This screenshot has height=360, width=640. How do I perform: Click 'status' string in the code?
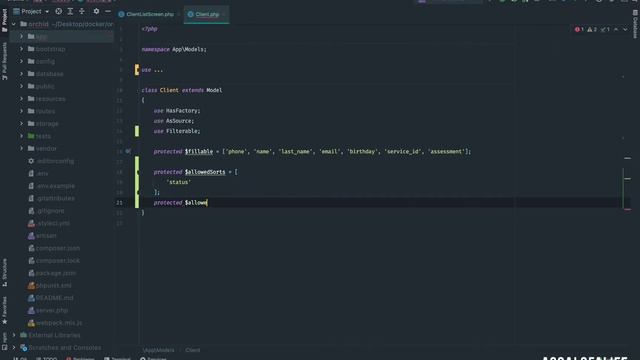pyautogui.click(x=178, y=182)
